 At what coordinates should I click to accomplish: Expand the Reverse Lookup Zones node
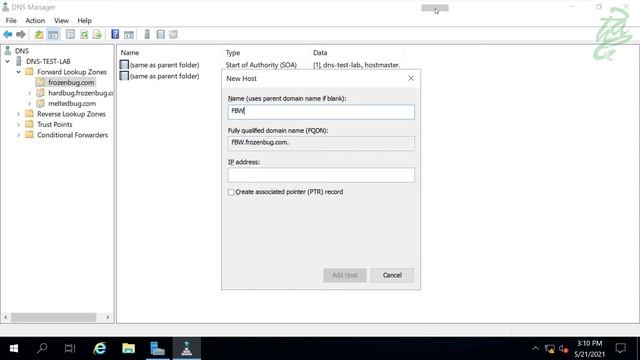pos(18,114)
